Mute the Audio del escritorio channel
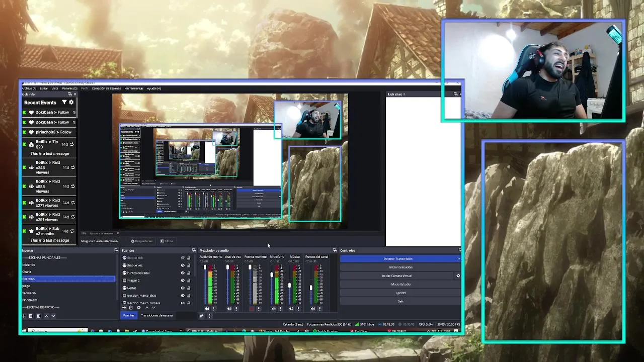 [x=207, y=309]
